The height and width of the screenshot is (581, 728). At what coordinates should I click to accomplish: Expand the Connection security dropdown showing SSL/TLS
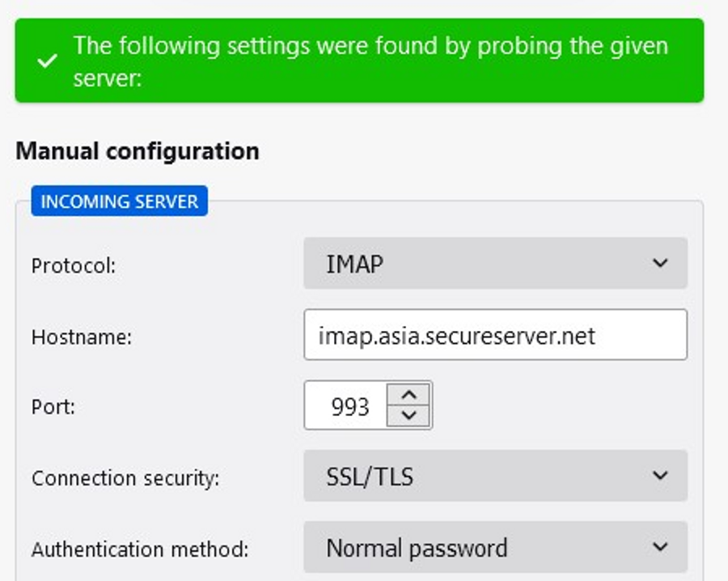pos(495,476)
